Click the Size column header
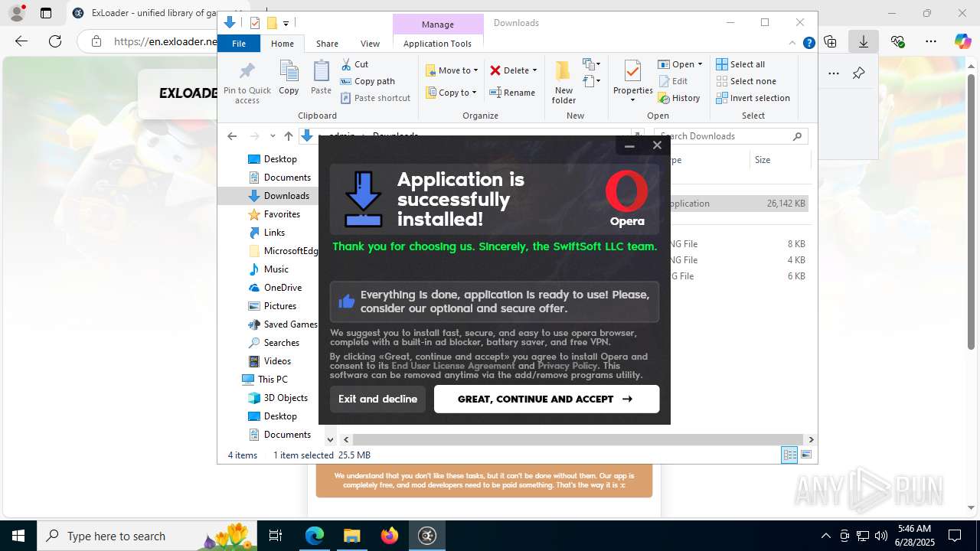The image size is (980, 551). point(779,160)
